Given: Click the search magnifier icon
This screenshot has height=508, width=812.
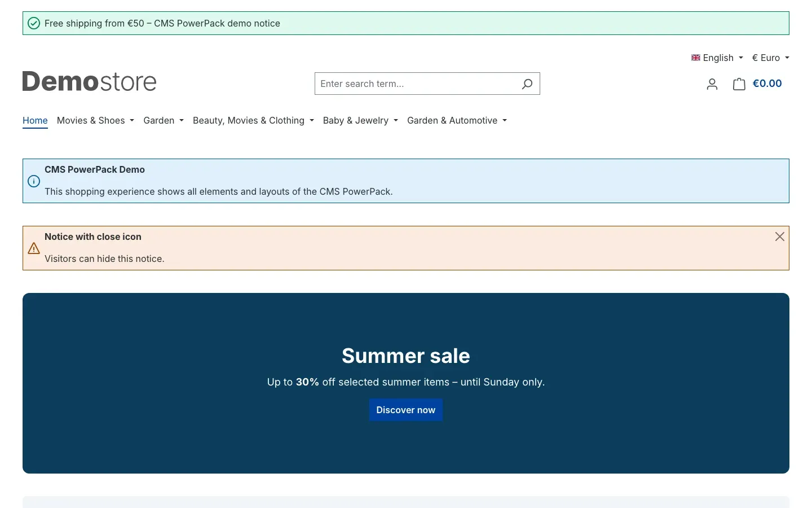Looking at the screenshot, I should [x=527, y=84].
